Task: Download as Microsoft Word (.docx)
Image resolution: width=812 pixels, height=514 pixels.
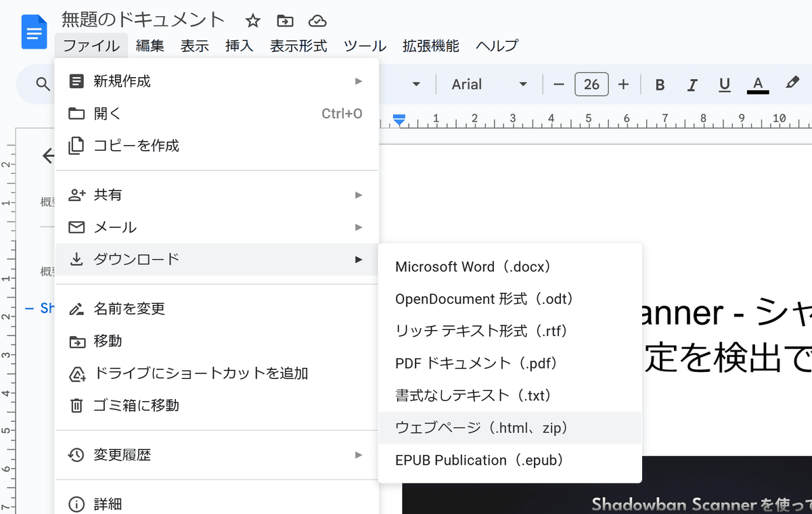Action: (510, 266)
